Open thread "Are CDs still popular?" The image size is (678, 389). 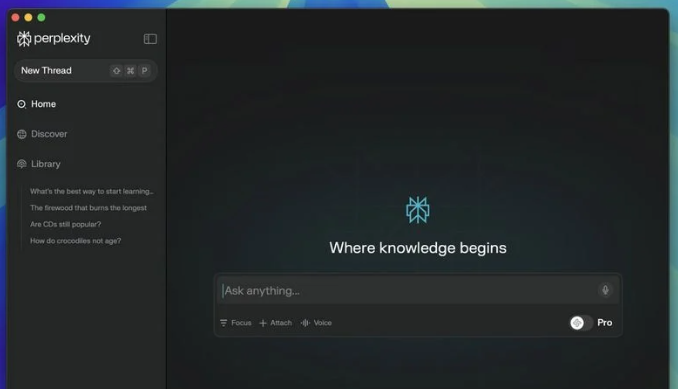pyautogui.click(x=65, y=224)
